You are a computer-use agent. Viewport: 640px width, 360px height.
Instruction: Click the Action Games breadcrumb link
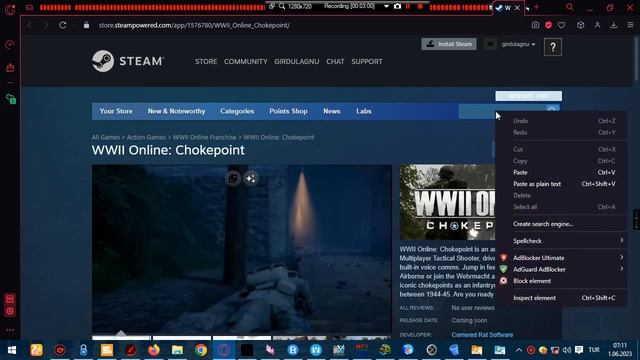coord(146,138)
